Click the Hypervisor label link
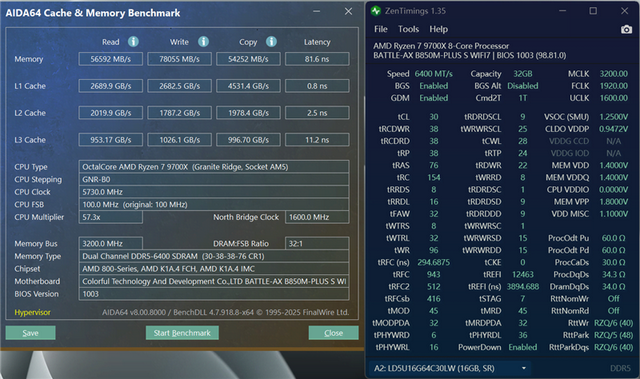Screen dimensions: 640x379 pyautogui.click(x=32, y=313)
